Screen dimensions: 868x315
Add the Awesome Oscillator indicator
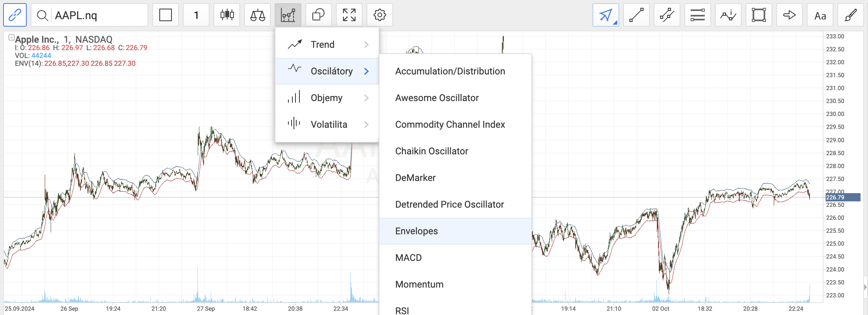pyautogui.click(x=455, y=98)
